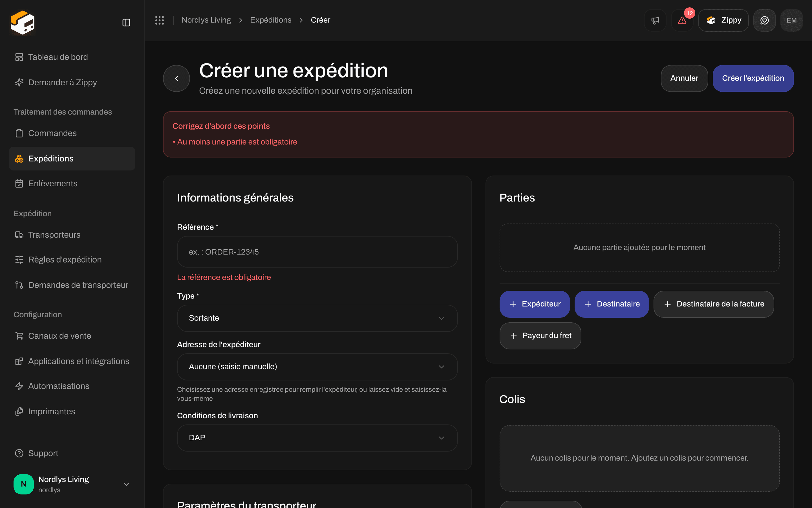Open Applications et intégrations
Viewport: 812px width, 508px height.
click(x=72, y=361)
